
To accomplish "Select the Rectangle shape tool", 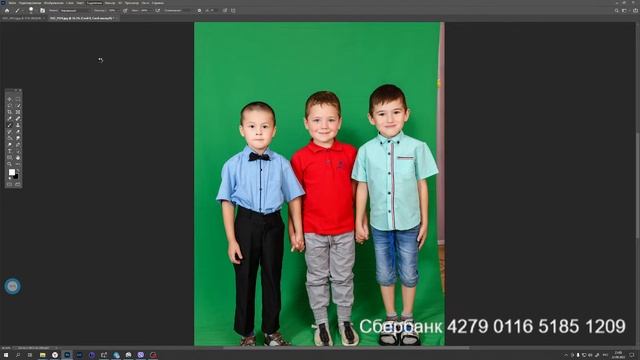I will coord(9,157).
